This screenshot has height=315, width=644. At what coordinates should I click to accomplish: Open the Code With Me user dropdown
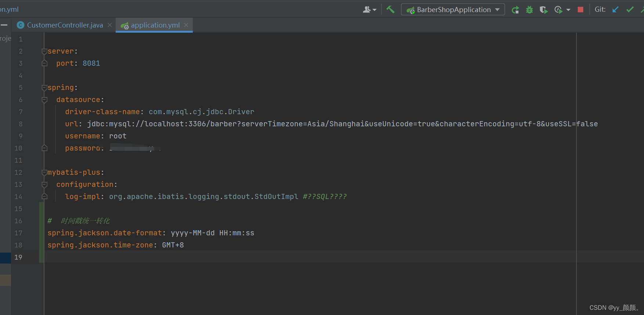[x=369, y=10]
